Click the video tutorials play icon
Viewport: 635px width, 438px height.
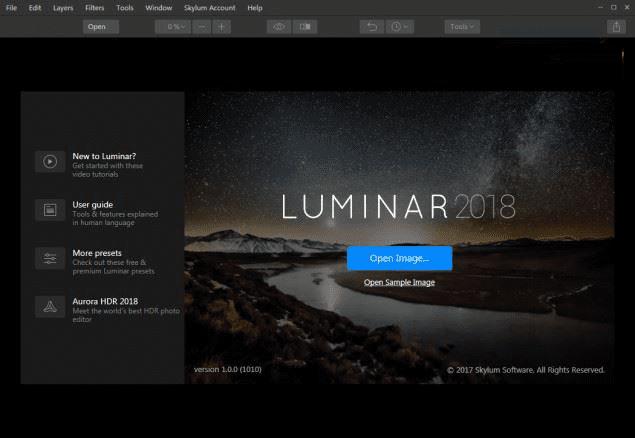(50, 162)
